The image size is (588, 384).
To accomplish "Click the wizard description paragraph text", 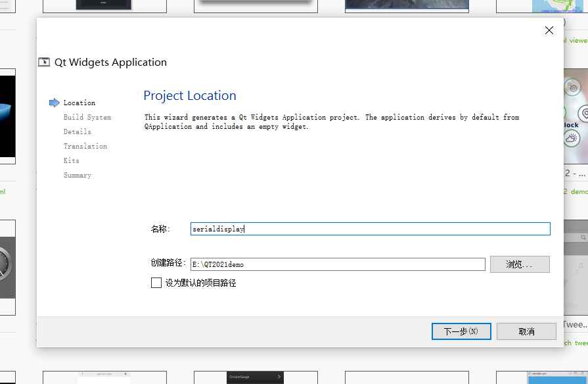I will [x=332, y=122].
